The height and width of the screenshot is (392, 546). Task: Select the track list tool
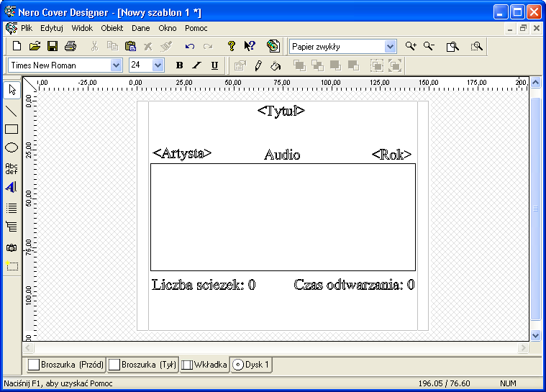[x=12, y=208]
